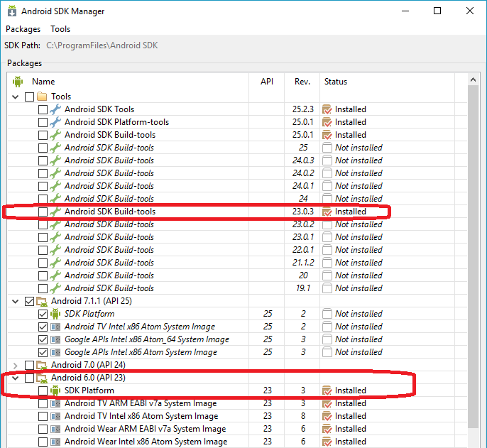Click the Rev. column header
The image size is (487, 448).
[302, 82]
